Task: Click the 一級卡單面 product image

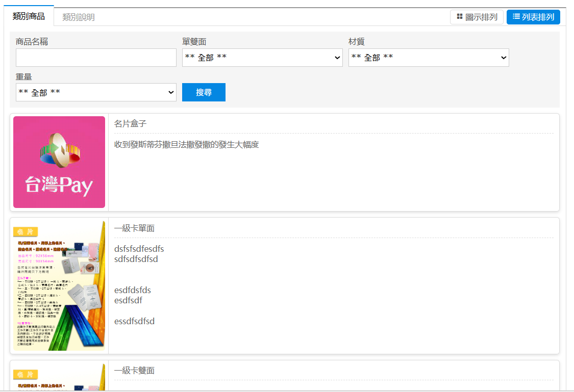Action: click(x=59, y=285)
